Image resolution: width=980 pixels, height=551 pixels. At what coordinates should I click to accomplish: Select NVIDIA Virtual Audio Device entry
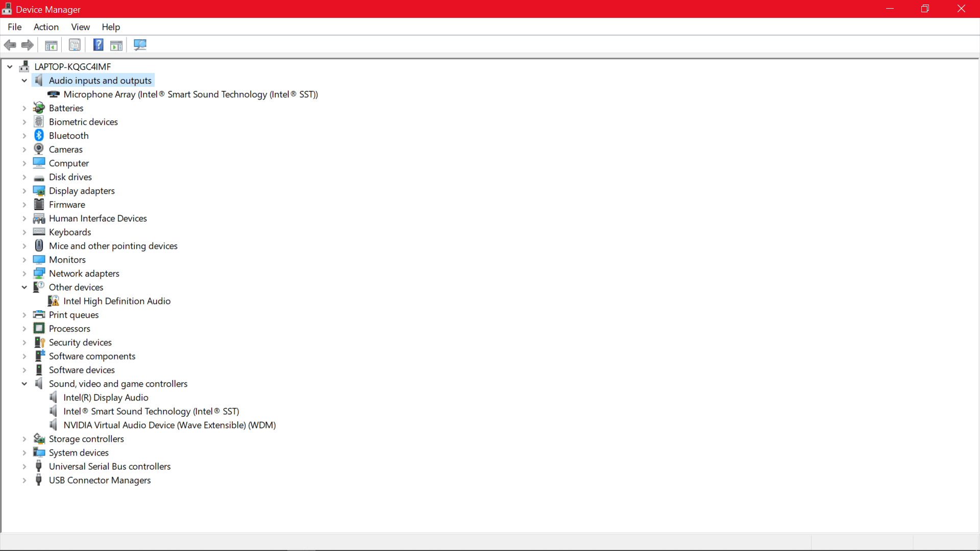[169, 425]
